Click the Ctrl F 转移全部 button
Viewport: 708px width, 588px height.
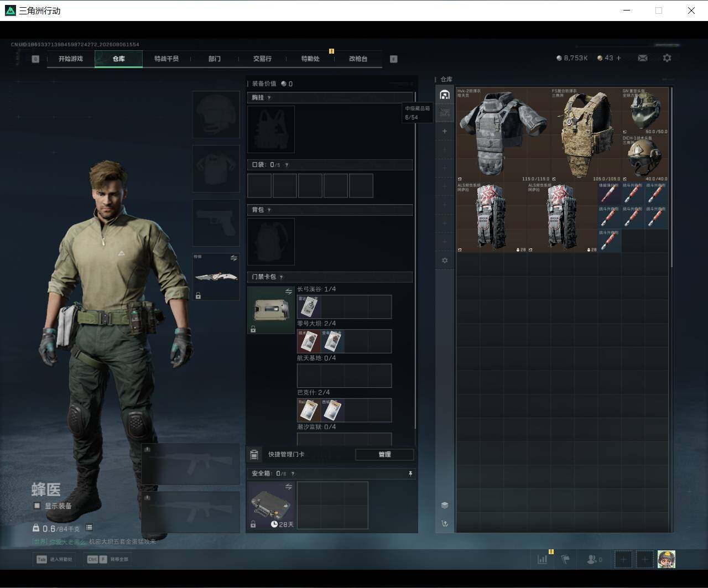(108, 559)
